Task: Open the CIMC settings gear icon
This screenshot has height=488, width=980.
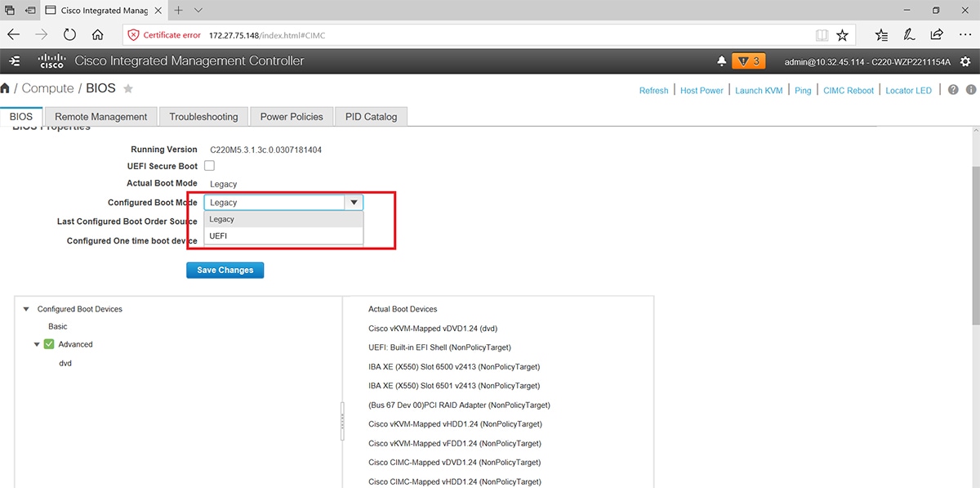Action: click(x=965, y=61)
